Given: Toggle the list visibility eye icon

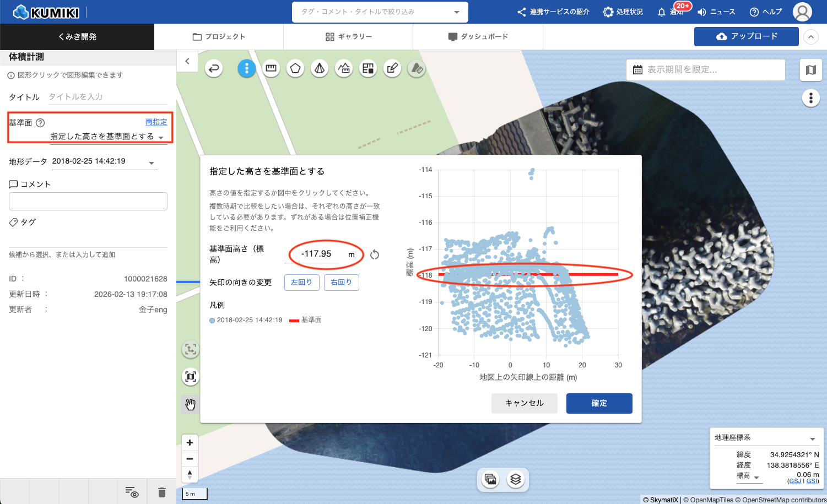Looking at the screenshot, I should [131, 492].
